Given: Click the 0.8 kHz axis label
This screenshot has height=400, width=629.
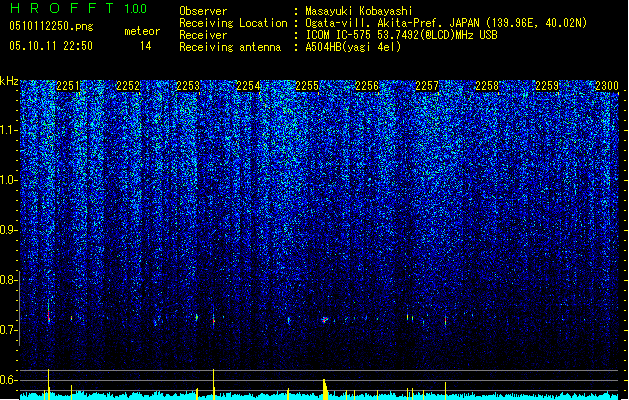Looking at the screenshot, I should tap(9, 280).
